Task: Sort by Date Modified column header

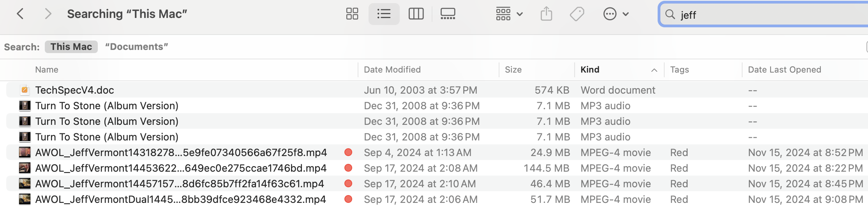Action: click(392, 70)
